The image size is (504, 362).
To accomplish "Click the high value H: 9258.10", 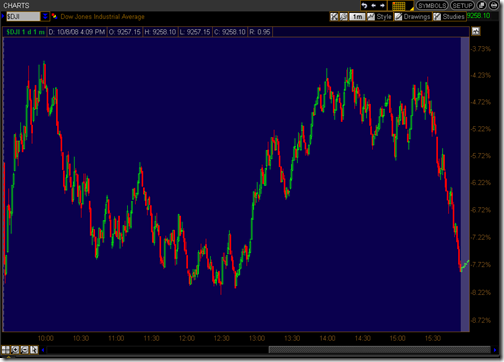I will tap(160, 32).
